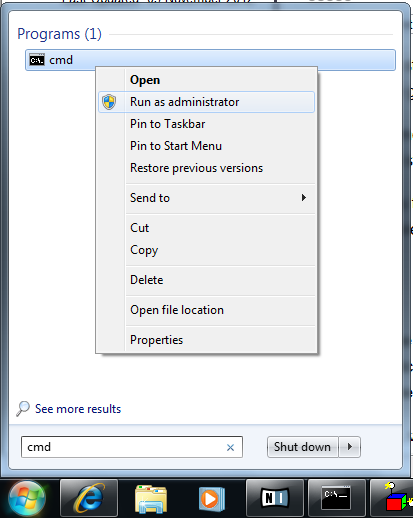
Task: Click the colored cube taskbar icon
Action: (x=396, y=498)
